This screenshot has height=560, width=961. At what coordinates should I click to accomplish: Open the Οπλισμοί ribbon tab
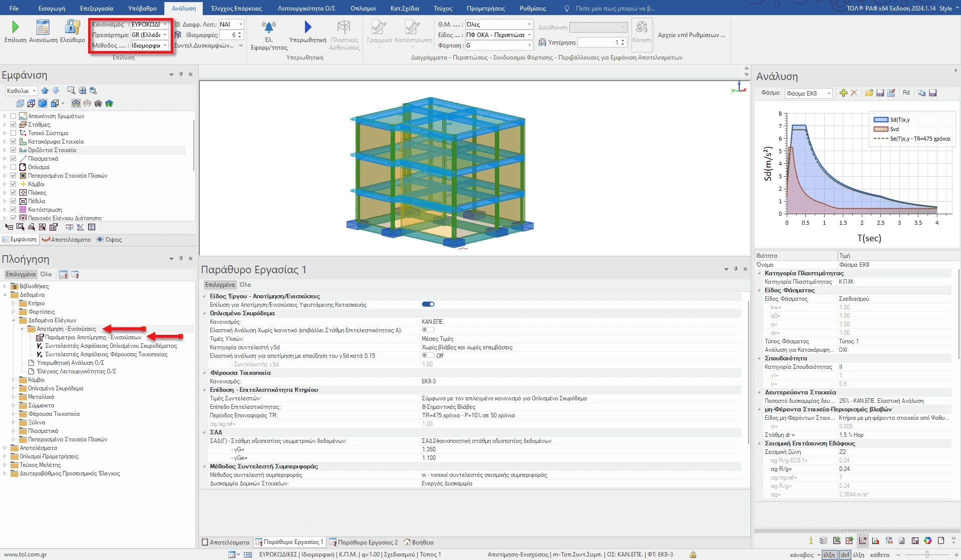[363, 9]
